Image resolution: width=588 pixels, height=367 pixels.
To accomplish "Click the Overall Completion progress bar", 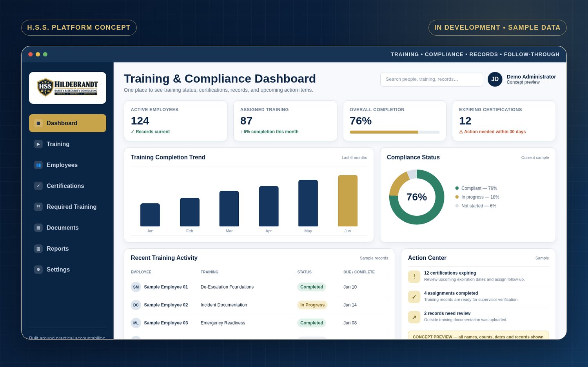I will (394, 132).
